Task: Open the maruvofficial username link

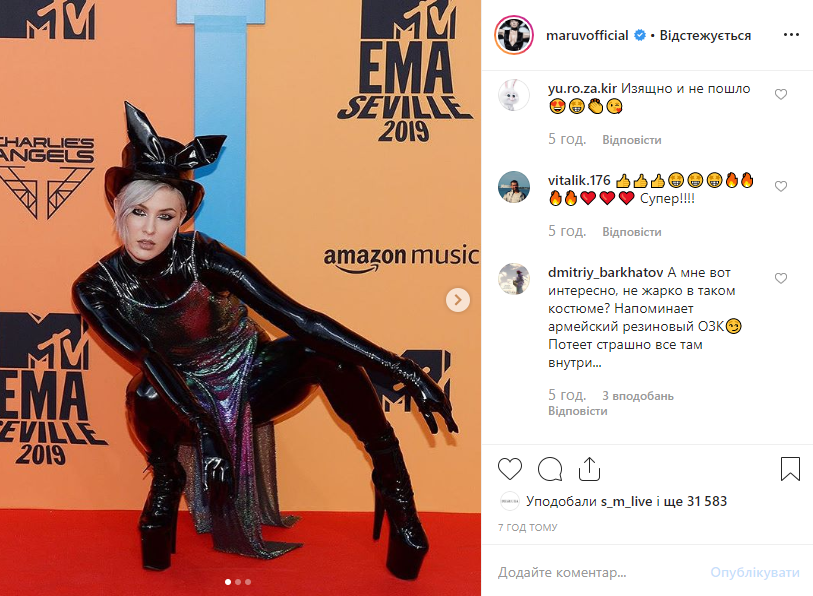Action: point(587,35)
